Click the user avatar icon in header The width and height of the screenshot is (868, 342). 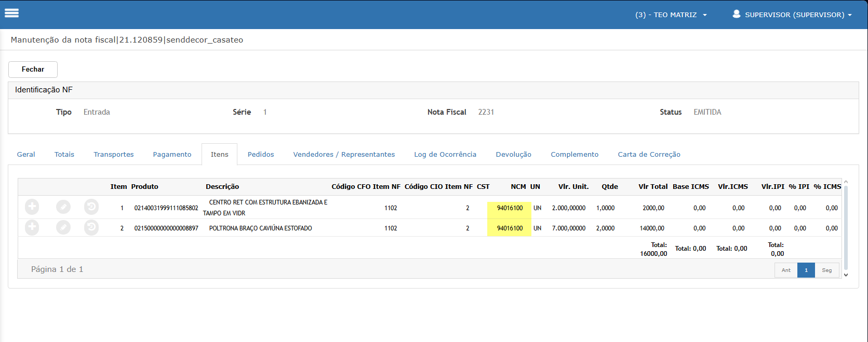click(x=736, y=14)
